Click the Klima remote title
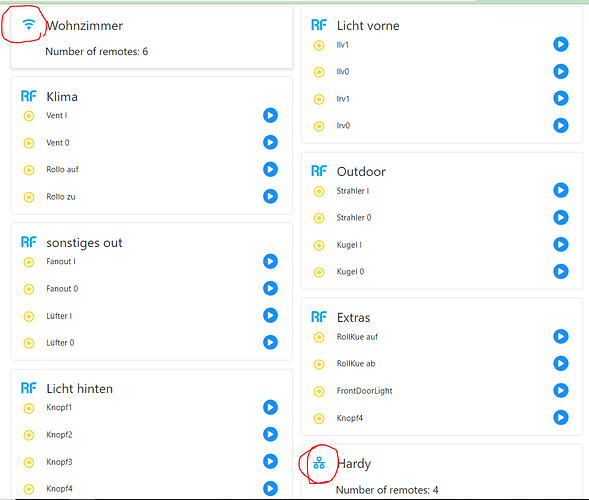589x500 pixels. (x=62, y=97)
